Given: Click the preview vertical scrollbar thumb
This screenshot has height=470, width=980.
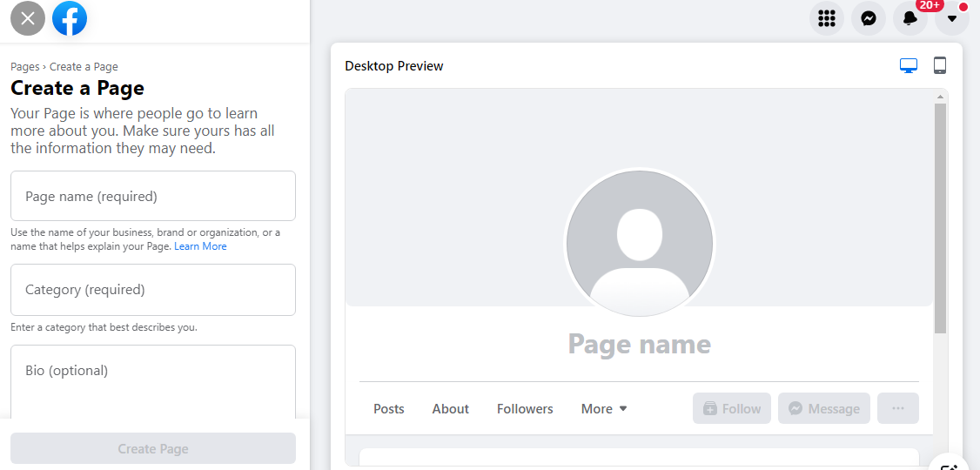Looking at the screenshot, I should coord(940,218).
